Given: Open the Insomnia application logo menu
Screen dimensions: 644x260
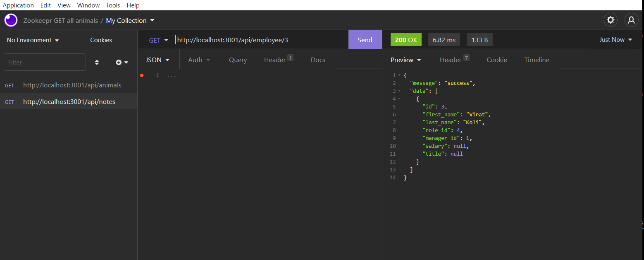Looking at the screenshot, I should point(10,20).
